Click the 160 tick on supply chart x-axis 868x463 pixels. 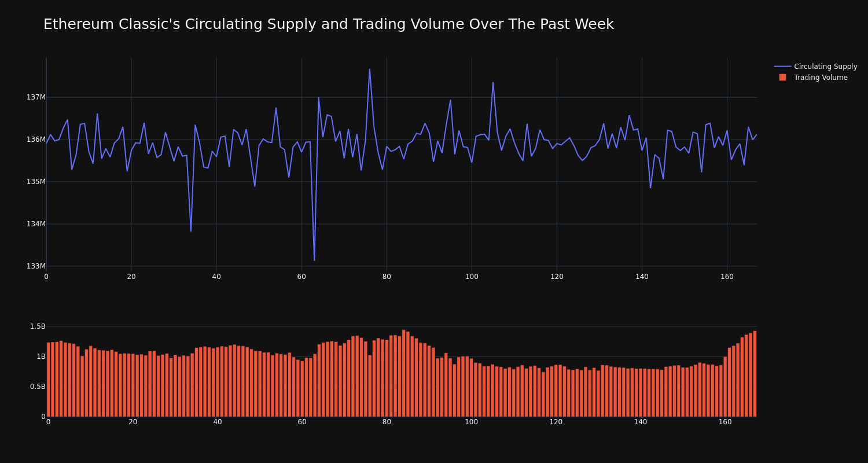pos(727,277)
